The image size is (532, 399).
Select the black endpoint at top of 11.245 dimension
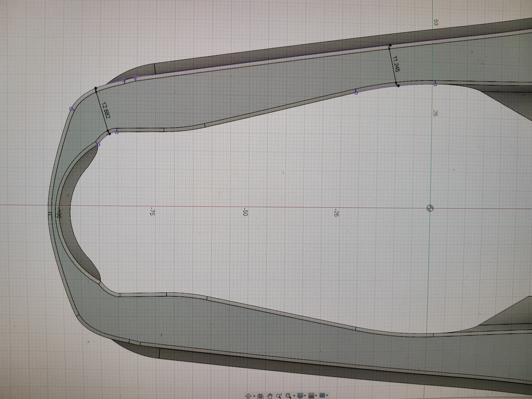click(390, 45)
